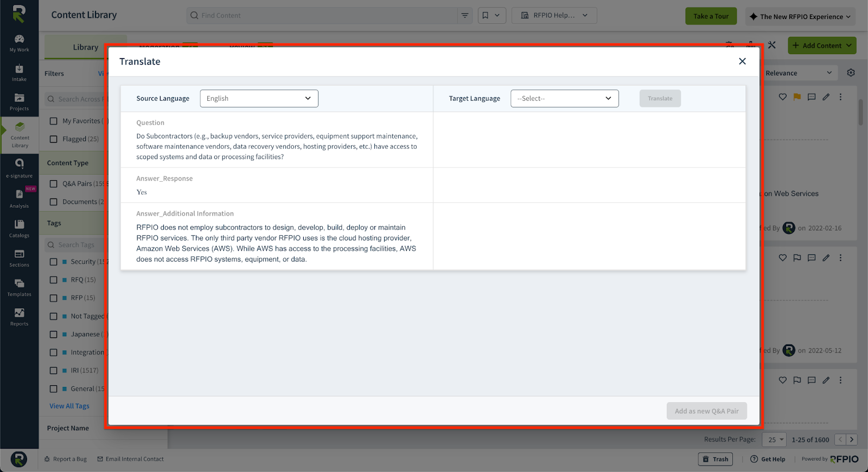The height and width of the screenshot is (472, 868).
Task: Check the Japanese tag filter
Action: pyautogui.click(x=54, y=334)
